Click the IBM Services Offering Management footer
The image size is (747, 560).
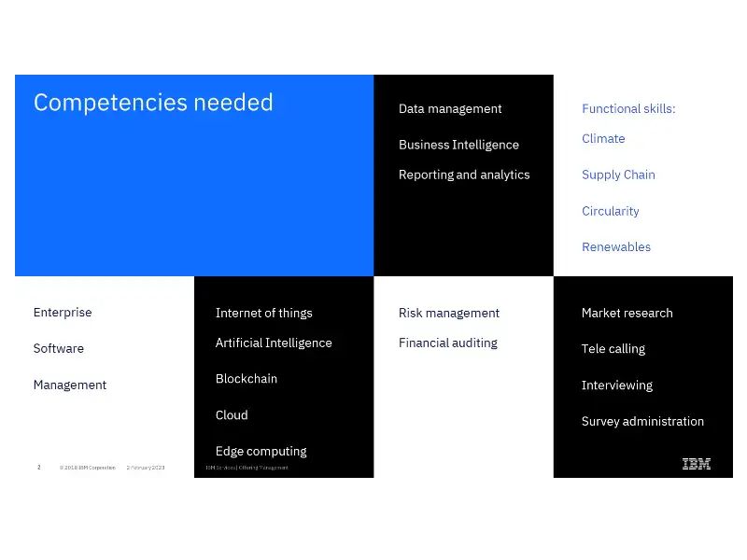click(243, 468)
